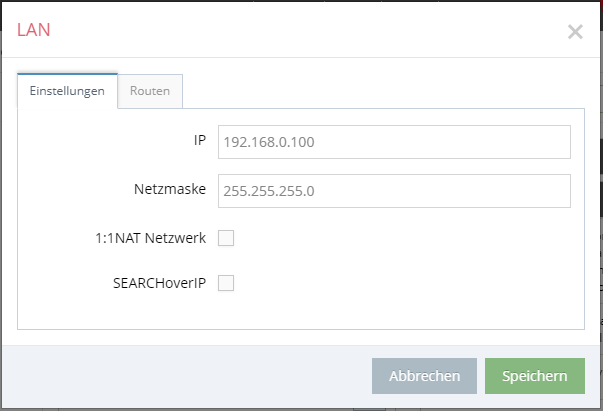
Task: Select the field showing placeholder 255.255.255.0
Action: pos(394,191)
